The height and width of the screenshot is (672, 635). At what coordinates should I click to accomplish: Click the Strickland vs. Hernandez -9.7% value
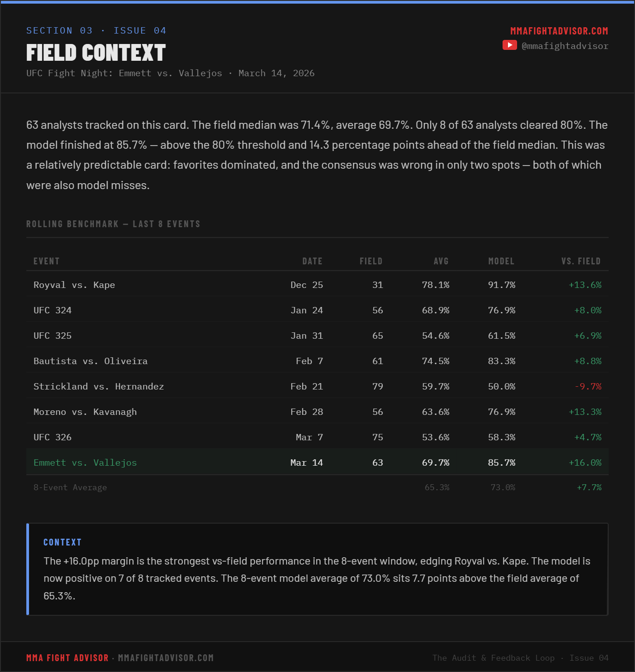pyautogui.click(x=588, y=386)
